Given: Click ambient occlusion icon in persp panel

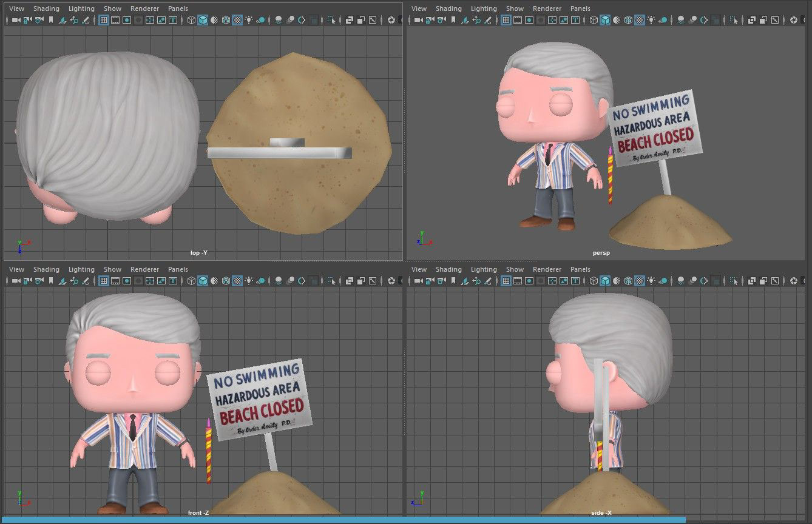Looking at the screenshot, I should 680,20.
